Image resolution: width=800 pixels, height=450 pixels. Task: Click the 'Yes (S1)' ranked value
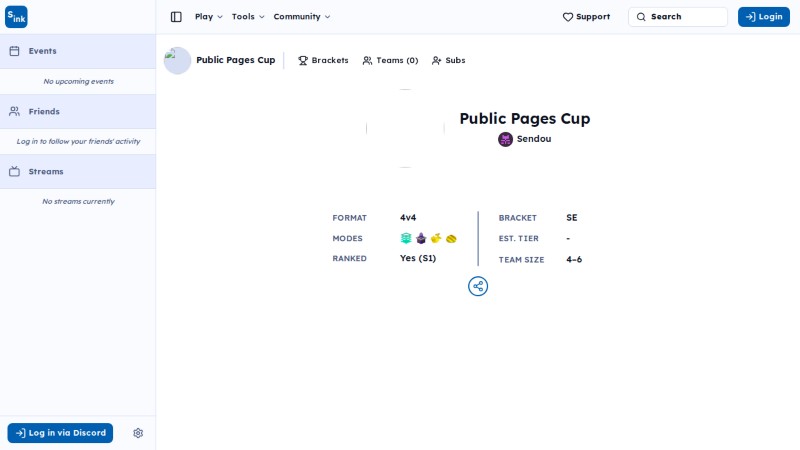point(418,258)
